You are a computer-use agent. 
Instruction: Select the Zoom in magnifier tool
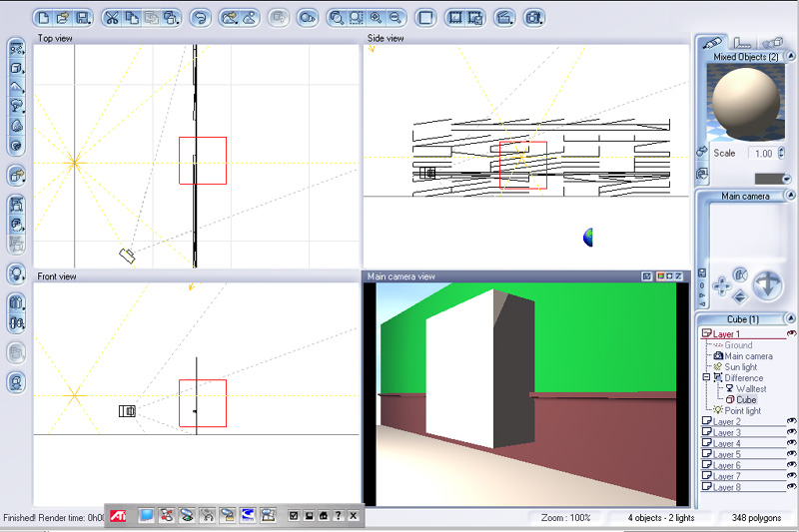[x=376, y=17]
